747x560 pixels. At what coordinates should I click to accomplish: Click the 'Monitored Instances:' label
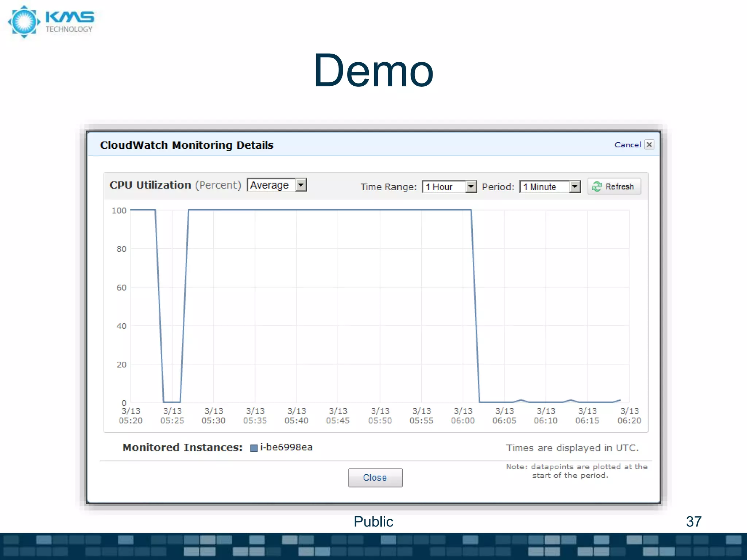point(182,447)
